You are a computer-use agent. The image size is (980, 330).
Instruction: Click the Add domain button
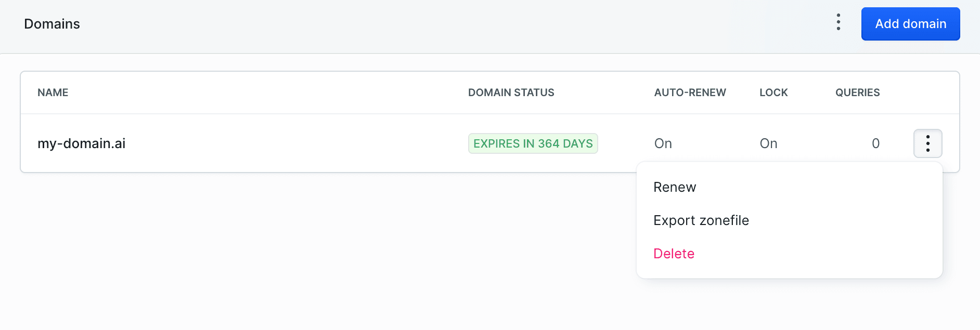tap(910, 24)
